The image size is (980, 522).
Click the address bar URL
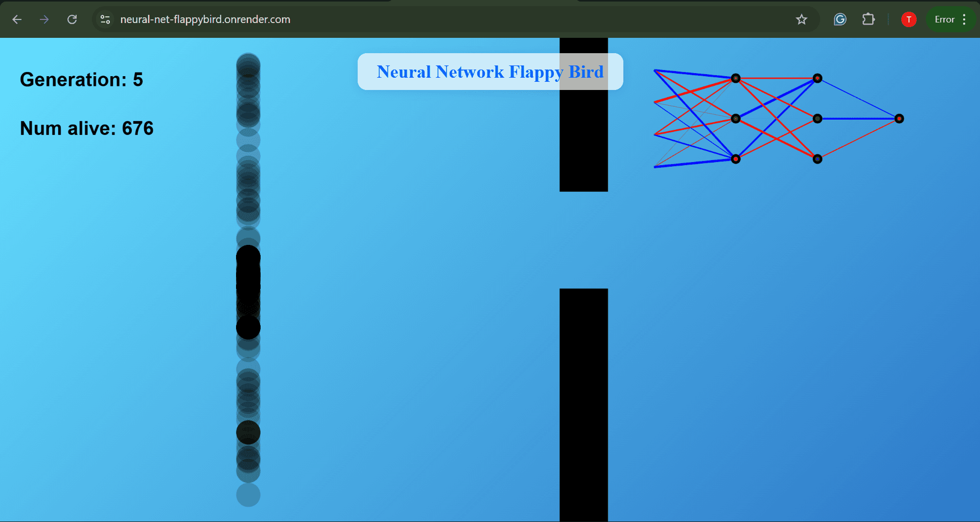tap(205, 19)
